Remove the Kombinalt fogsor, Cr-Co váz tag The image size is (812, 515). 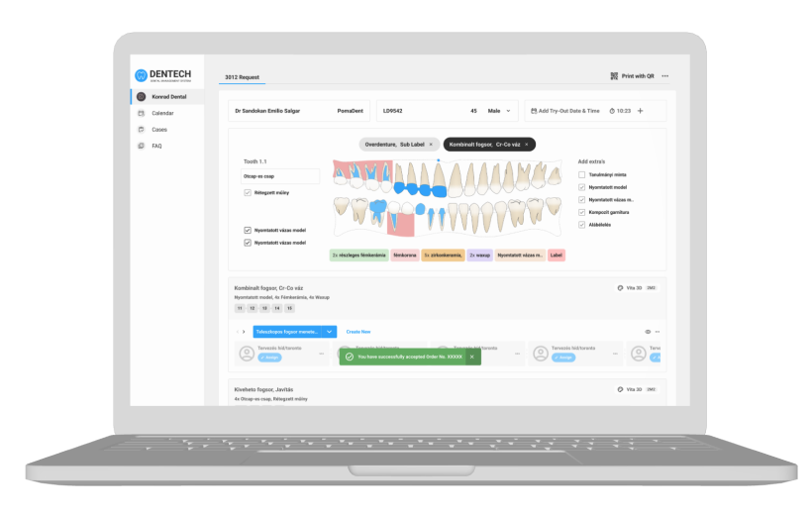point(527,145)
